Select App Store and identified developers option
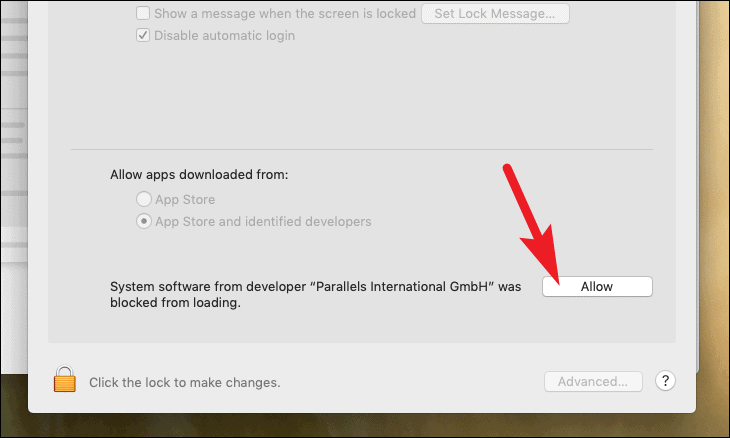 (144, 221)
